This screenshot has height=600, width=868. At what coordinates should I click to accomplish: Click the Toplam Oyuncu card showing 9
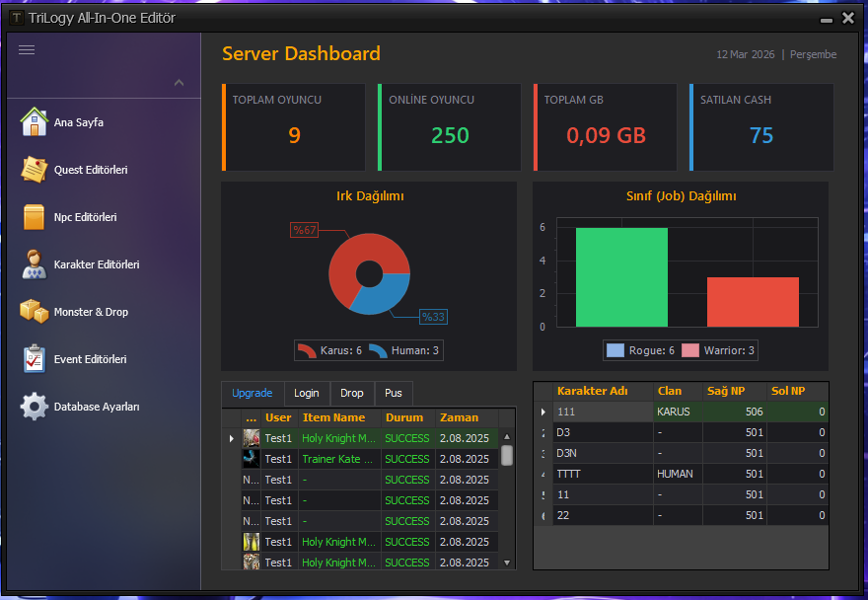293,127
